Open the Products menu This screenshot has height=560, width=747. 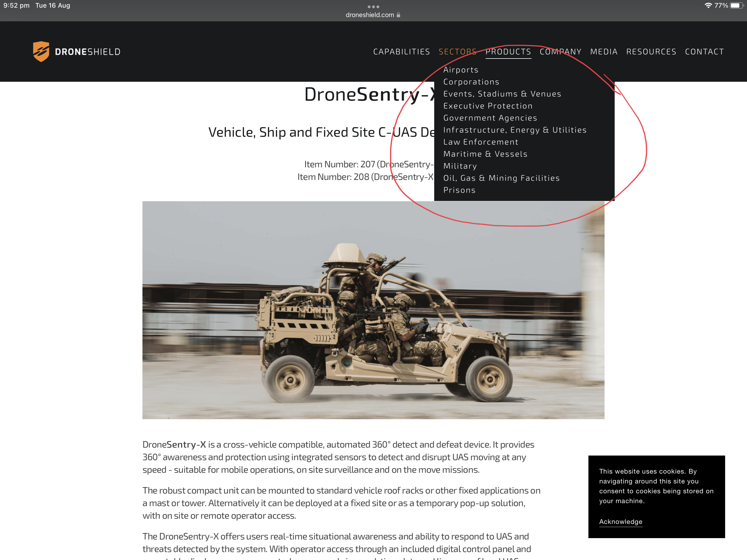click(x=508, y=52)
